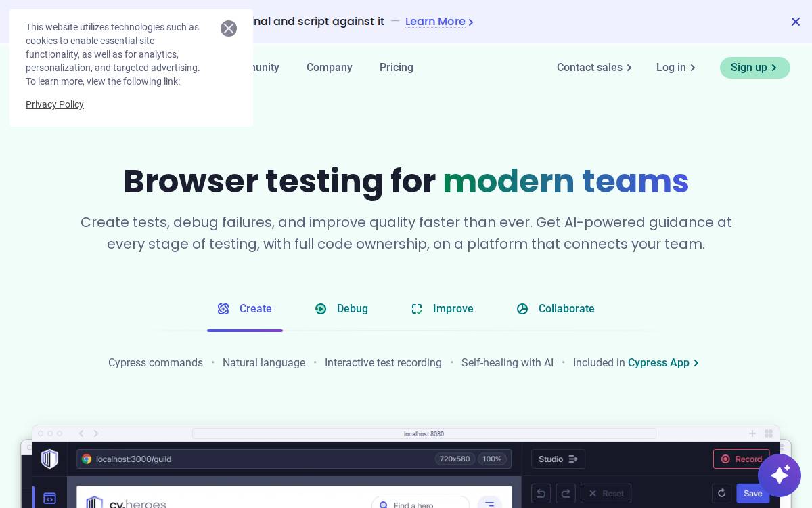Click the 720x580 viewport size badge
The width and height of the screenshot is (812, 508).
click(455, 459)
